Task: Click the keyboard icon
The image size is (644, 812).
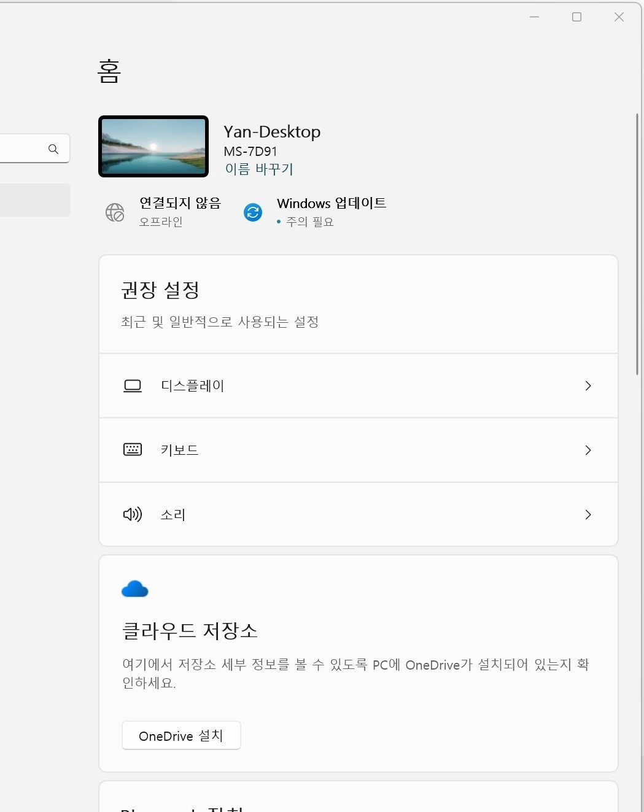Action: tap(133, 449)
